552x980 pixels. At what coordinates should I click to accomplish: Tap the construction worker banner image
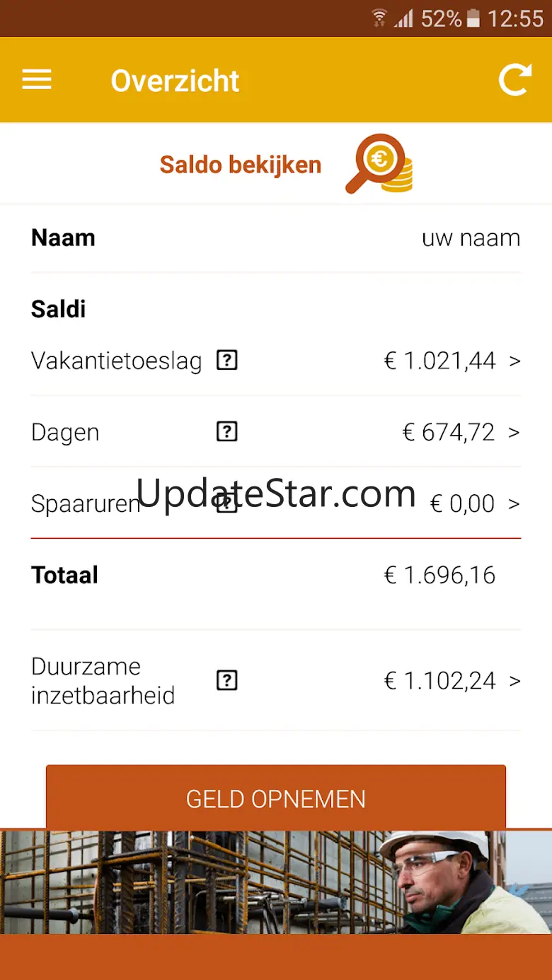click(x=276, y=882)
